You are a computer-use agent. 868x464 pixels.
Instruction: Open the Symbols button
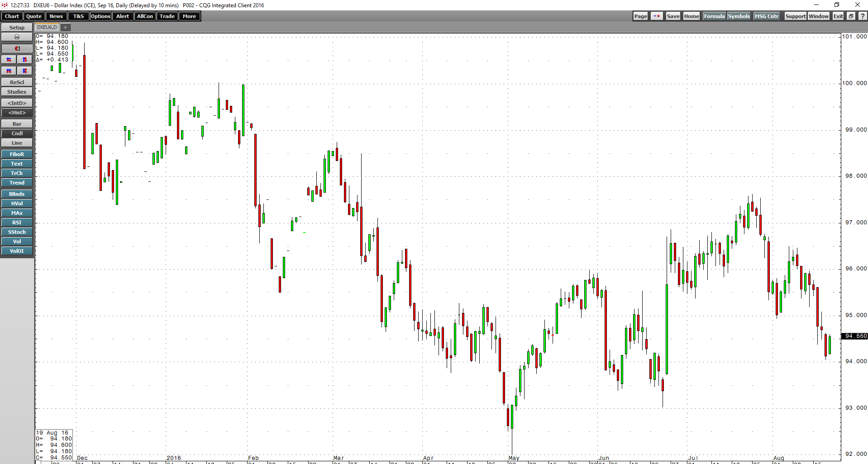tap(739, 16)
